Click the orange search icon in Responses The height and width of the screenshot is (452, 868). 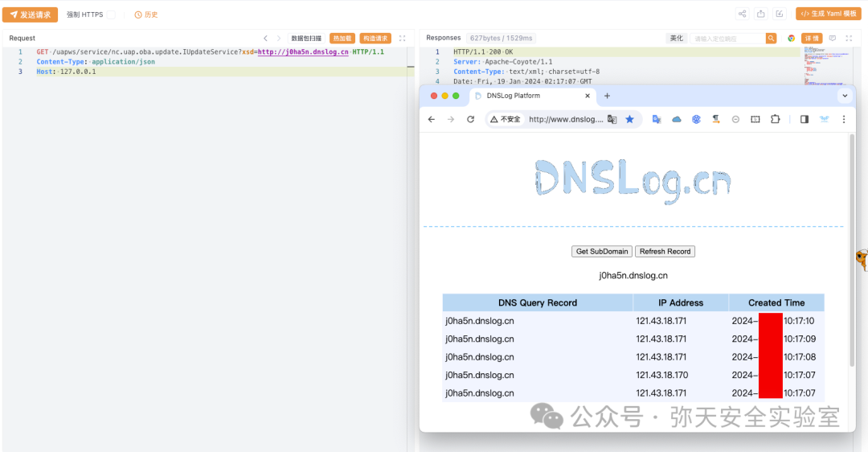click(771, 39)
